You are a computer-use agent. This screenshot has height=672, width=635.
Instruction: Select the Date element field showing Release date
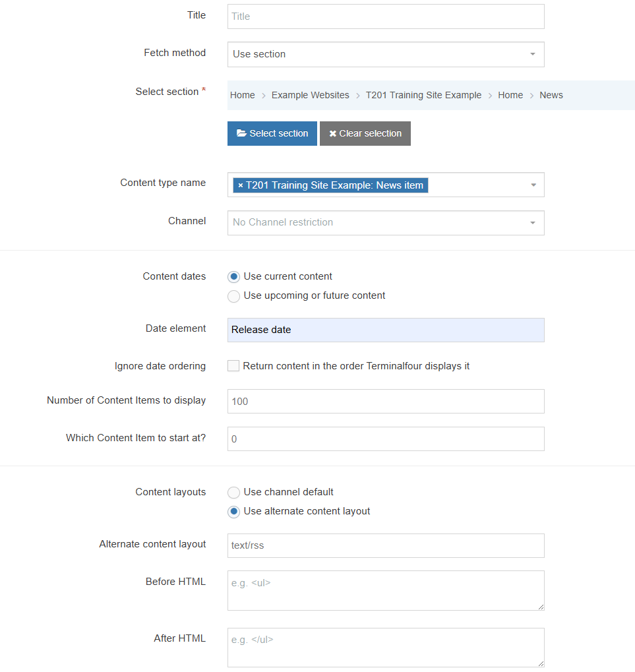386,330
